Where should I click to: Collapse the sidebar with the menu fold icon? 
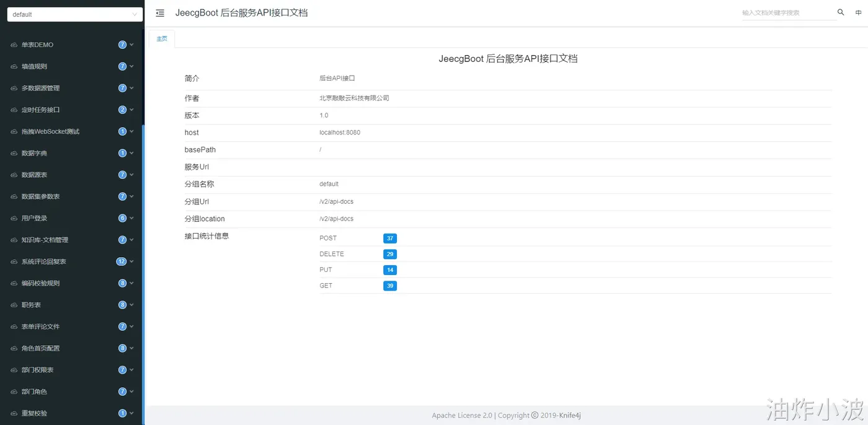point(160,13)
